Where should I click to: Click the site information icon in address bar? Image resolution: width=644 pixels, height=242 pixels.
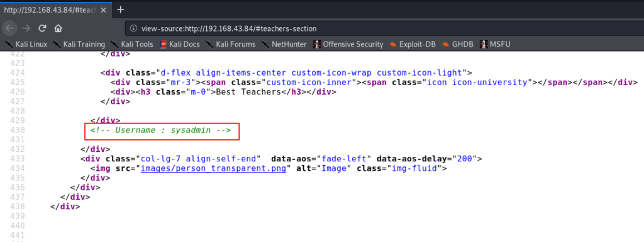pyautogui.click(x=133, y=29)
